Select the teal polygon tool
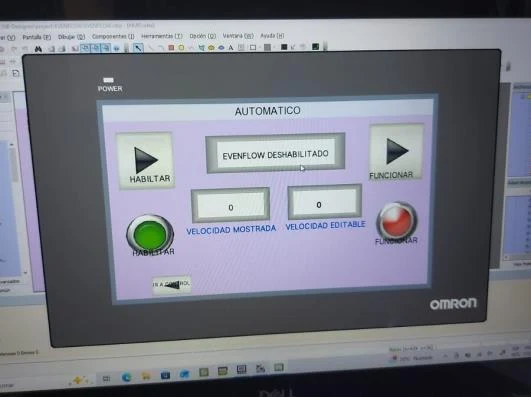The height and width of the screenshot is (397, 531). tap(201, 48)
